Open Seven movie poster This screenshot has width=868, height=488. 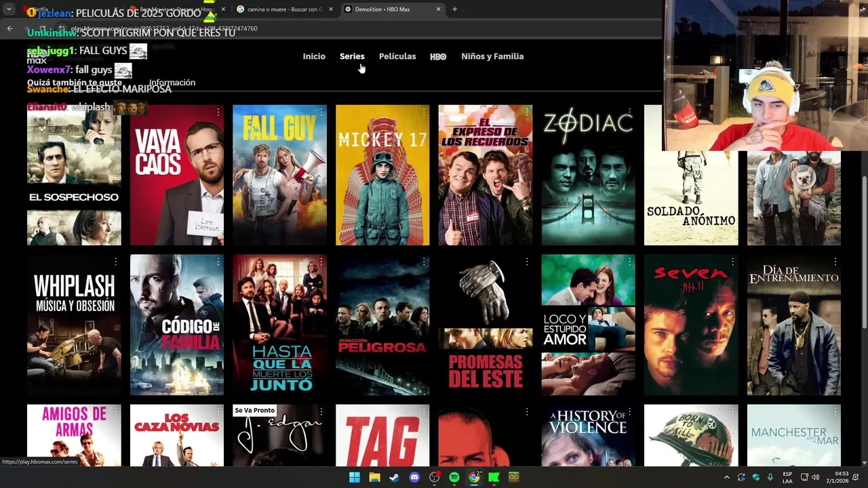pyautogui.click(x=691, y=325)
